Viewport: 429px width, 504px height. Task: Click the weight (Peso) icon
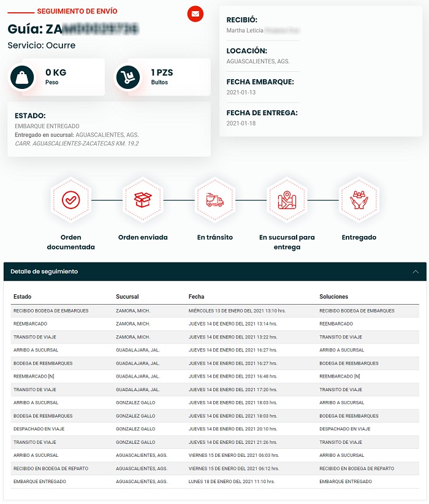pos(22,78)
